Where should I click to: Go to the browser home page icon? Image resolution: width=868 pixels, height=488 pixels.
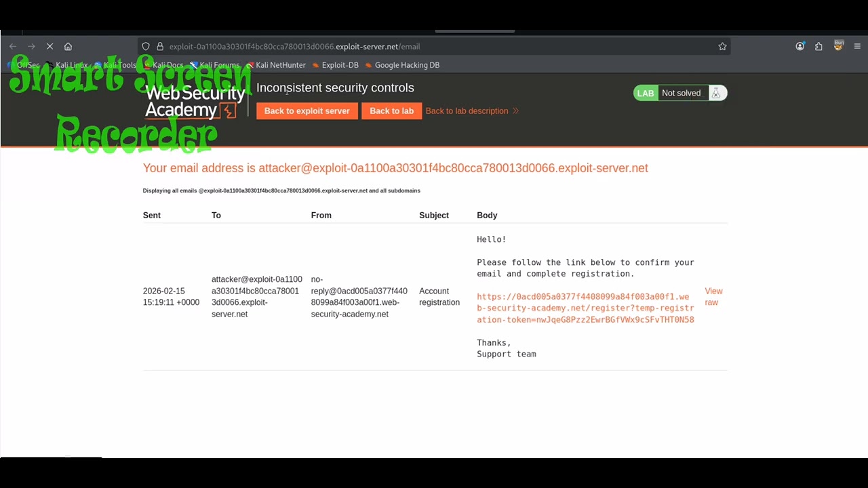(x=68, y=47)
